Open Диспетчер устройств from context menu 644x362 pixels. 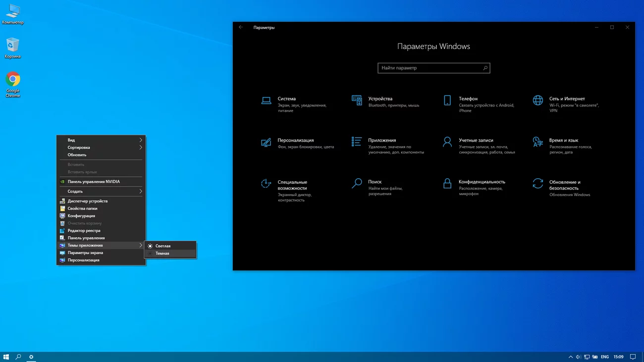(101, 201)
